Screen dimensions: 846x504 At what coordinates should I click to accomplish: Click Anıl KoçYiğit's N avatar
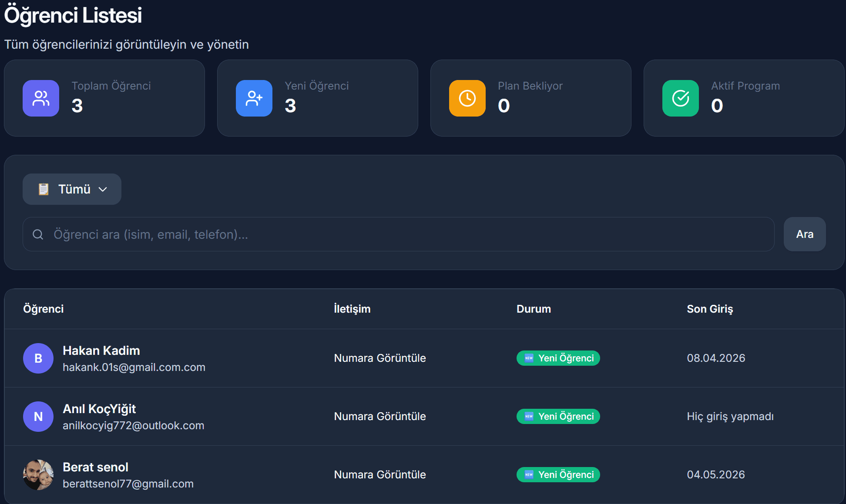38,417
